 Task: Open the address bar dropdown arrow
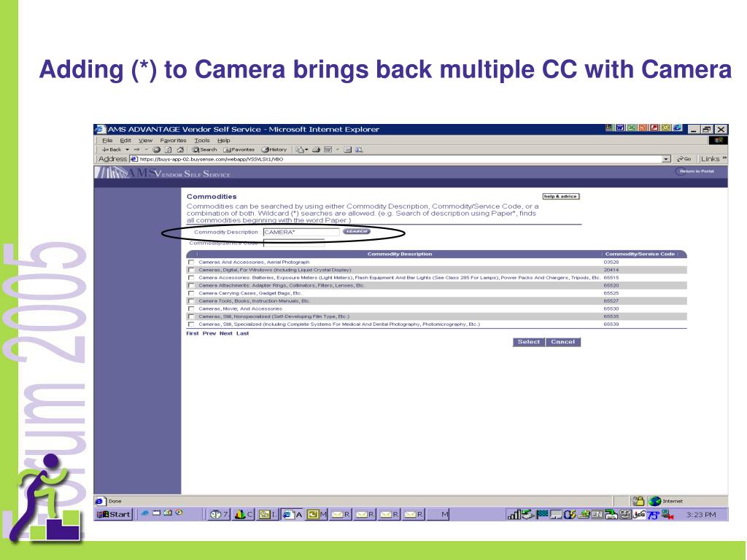pyautogui.click(x=666, y=159)
